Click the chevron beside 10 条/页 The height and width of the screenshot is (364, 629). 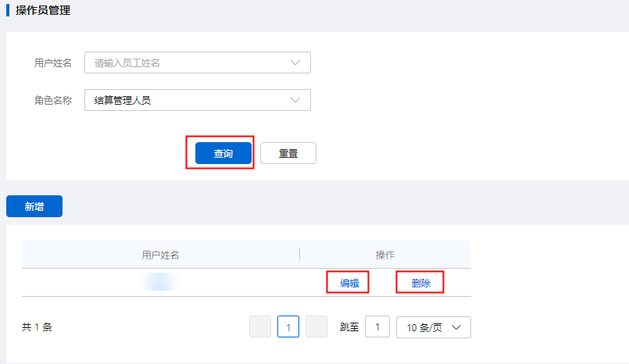click(x=456, y=327)
